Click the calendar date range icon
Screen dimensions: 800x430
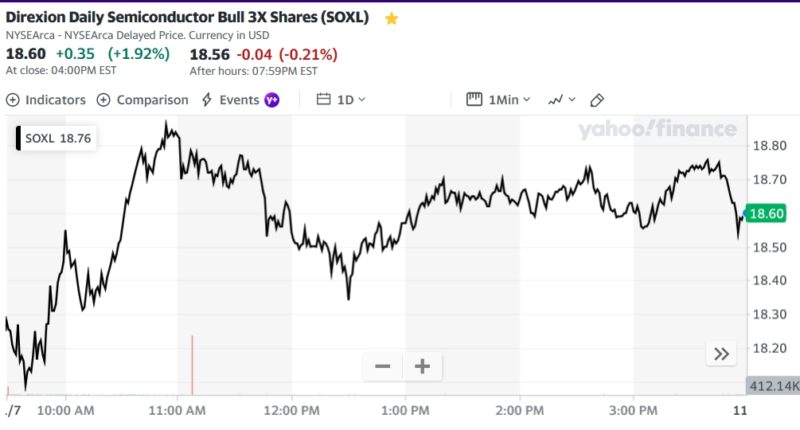(x=323, y=100)
